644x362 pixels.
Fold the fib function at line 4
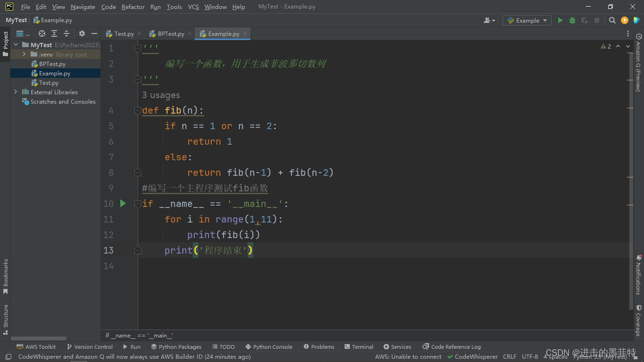[138, 110]
